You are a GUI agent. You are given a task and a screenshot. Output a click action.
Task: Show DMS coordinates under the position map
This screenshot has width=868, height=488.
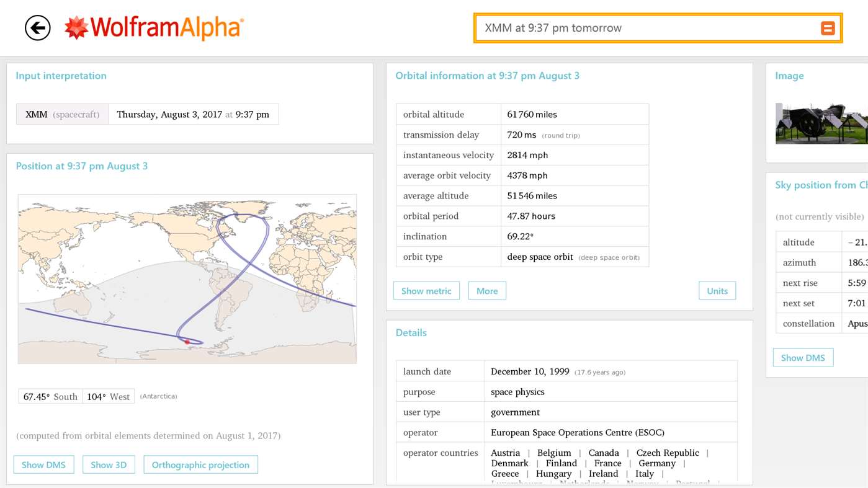[43, 464]
